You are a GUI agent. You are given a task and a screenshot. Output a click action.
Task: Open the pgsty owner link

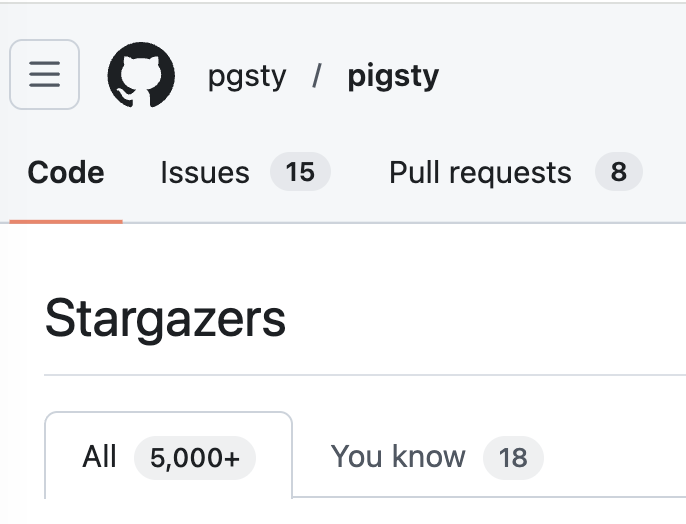(x=247, y=76)
